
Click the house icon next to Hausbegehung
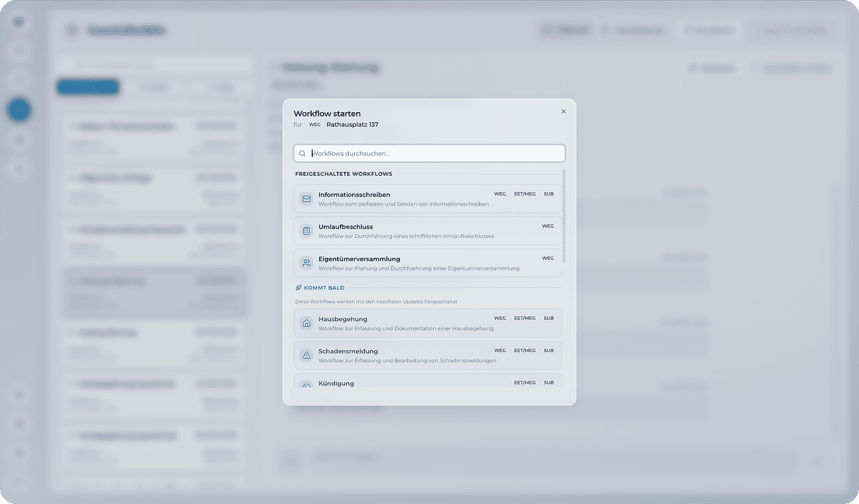click(306, 322)
